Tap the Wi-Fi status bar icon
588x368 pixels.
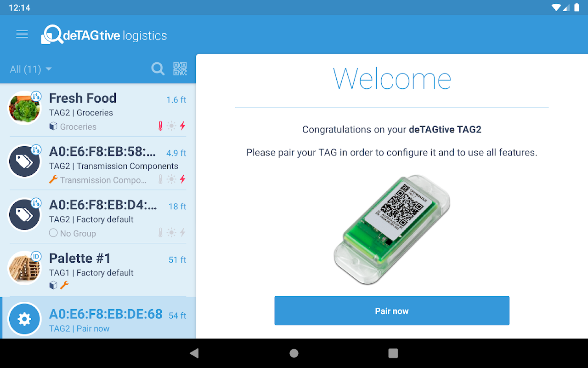(556, 7)
